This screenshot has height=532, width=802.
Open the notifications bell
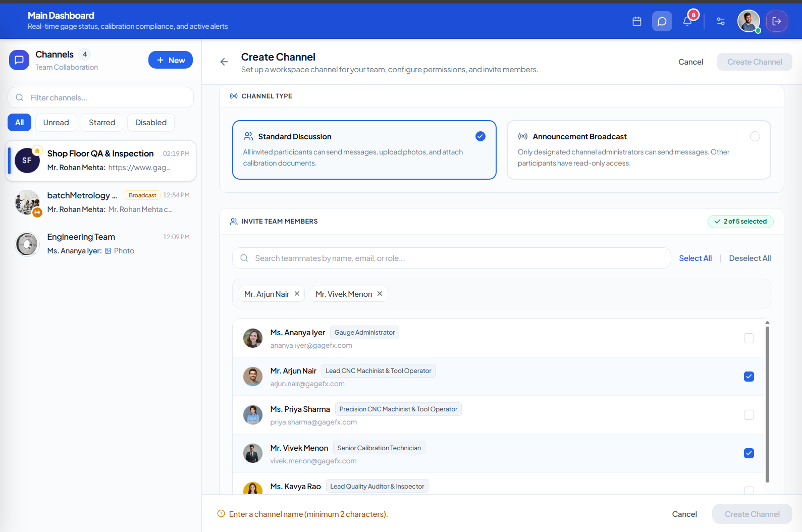click(687, 21)
